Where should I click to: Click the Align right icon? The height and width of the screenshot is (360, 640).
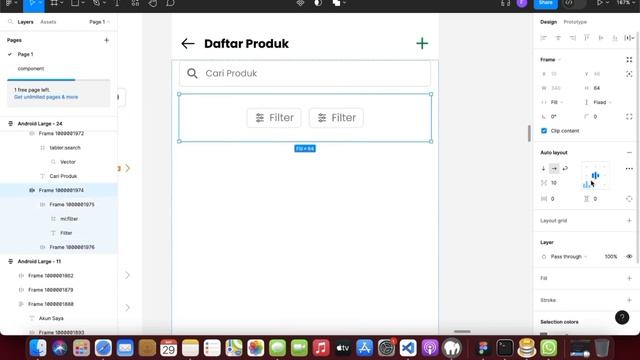coord(572,38)
